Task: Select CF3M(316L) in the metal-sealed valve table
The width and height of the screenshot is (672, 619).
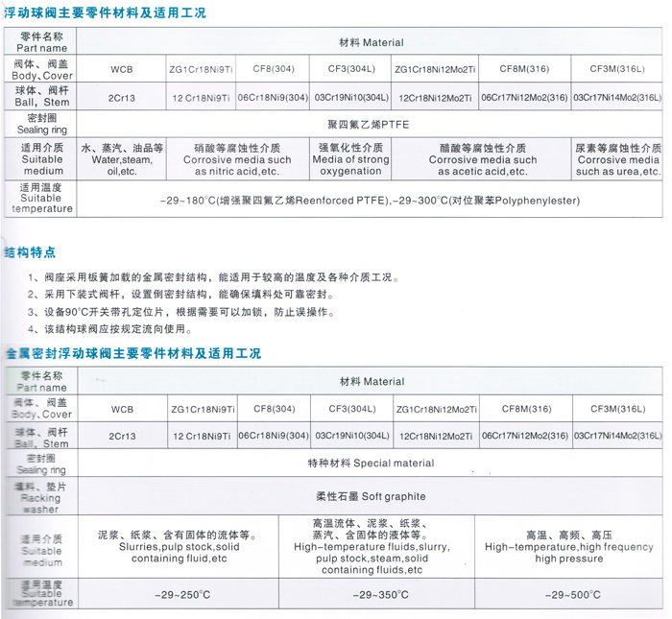Action: (x=618, y=409)
